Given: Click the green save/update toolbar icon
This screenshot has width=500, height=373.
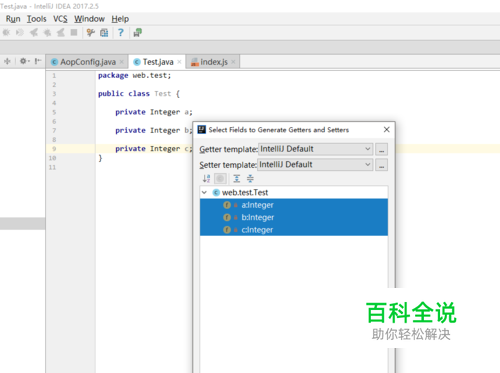Looking at the screenshot, I should pos(138,33).
